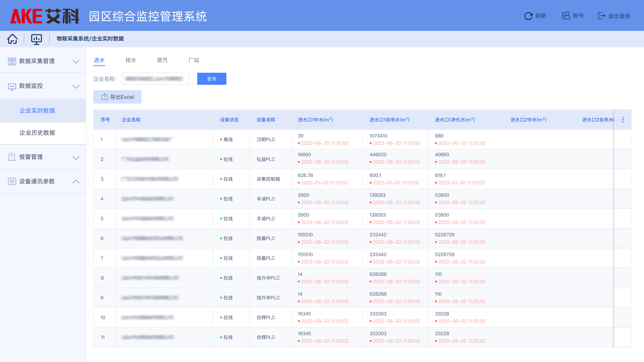Click the 查询 search button
This screenshot has height=362, width=644.
point(211,79)
